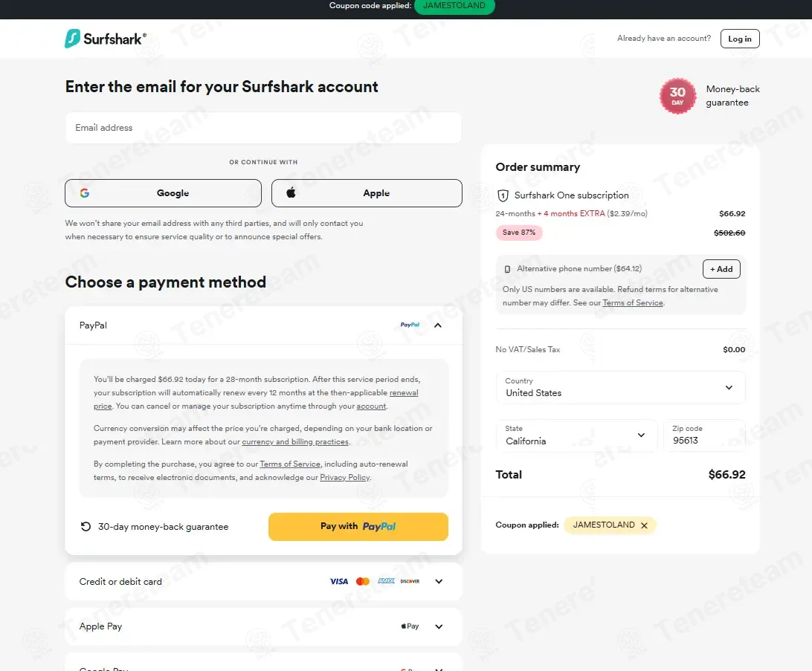This screenshot has width=812, height=671.
Task: Pay with PayPal button
Action: [x=358, y=527]
